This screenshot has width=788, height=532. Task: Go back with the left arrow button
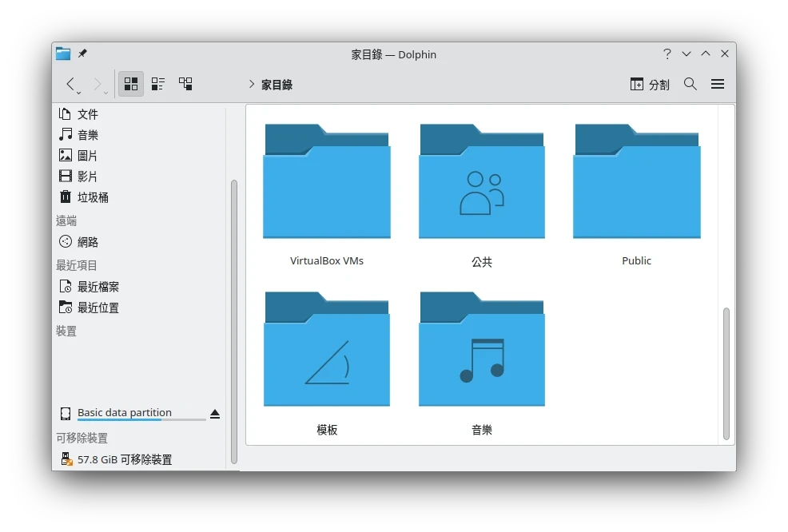(70, 84)
